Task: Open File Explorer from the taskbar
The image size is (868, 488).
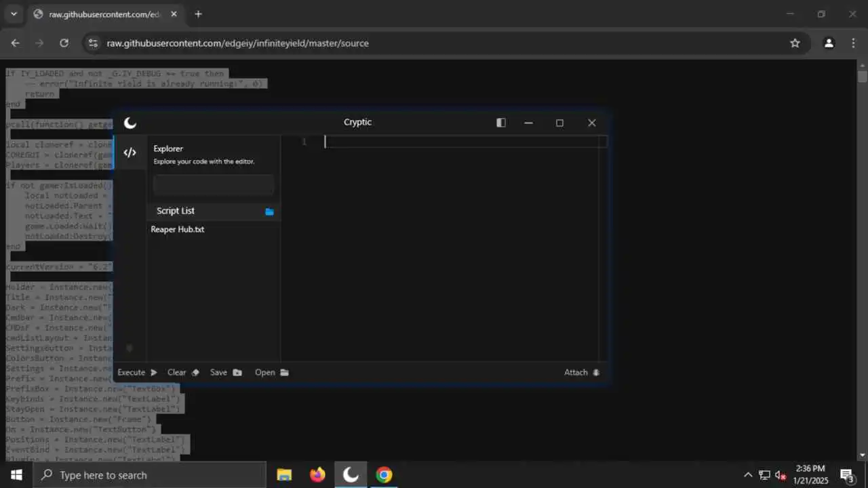Action: [284, 474]
